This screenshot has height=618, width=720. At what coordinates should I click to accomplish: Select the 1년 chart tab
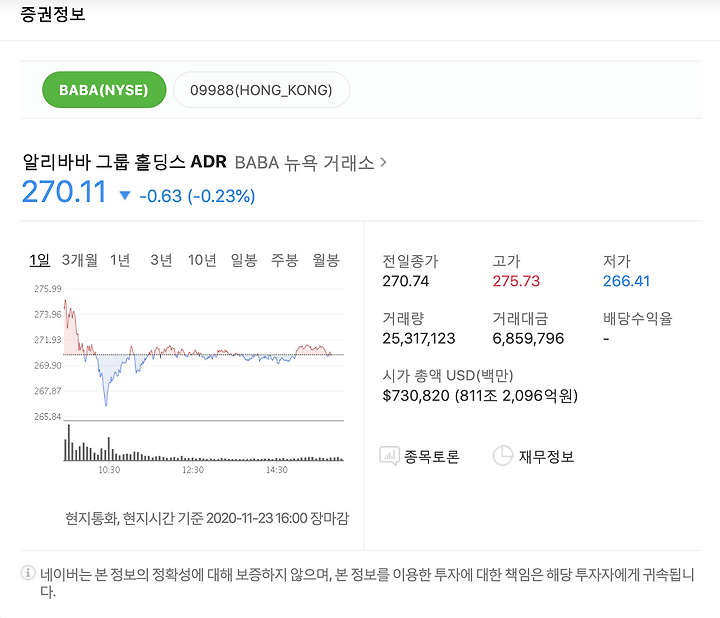(120, 260)
